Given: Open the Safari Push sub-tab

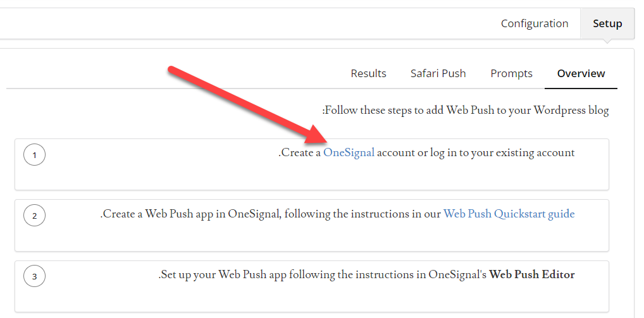Looking at the screenshot, I should (438, 73).
